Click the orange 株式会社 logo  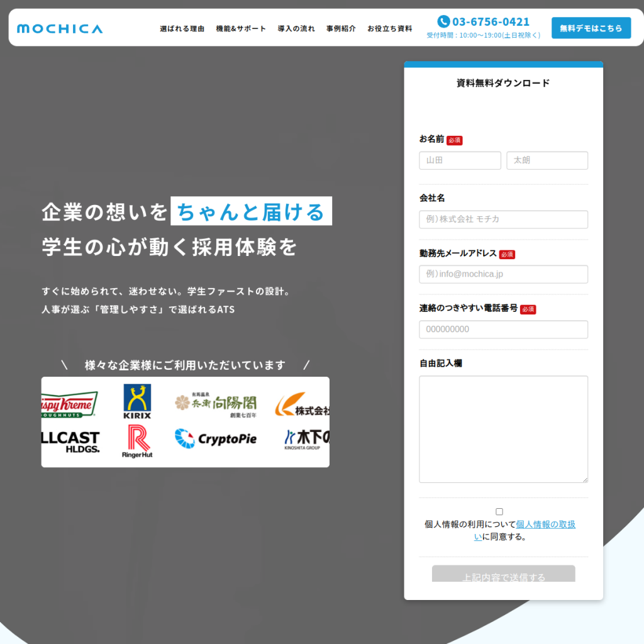pyautogui.click(x=303, y=404)
